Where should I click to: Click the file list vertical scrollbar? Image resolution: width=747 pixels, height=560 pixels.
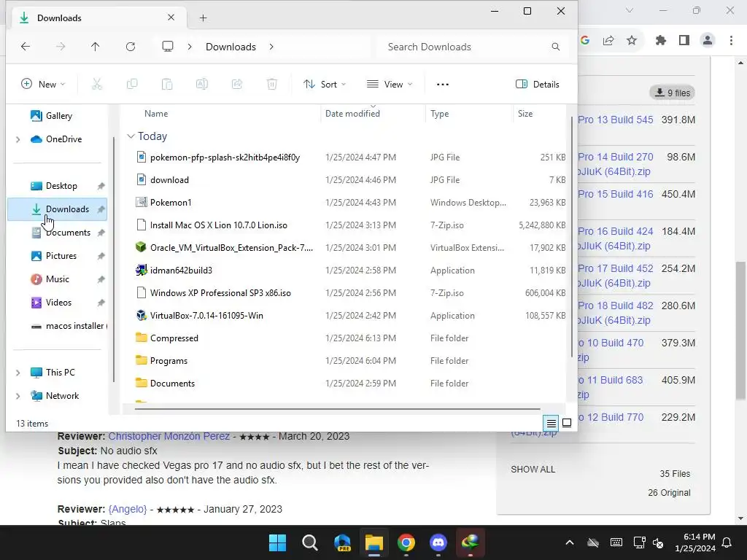[572, 237]
